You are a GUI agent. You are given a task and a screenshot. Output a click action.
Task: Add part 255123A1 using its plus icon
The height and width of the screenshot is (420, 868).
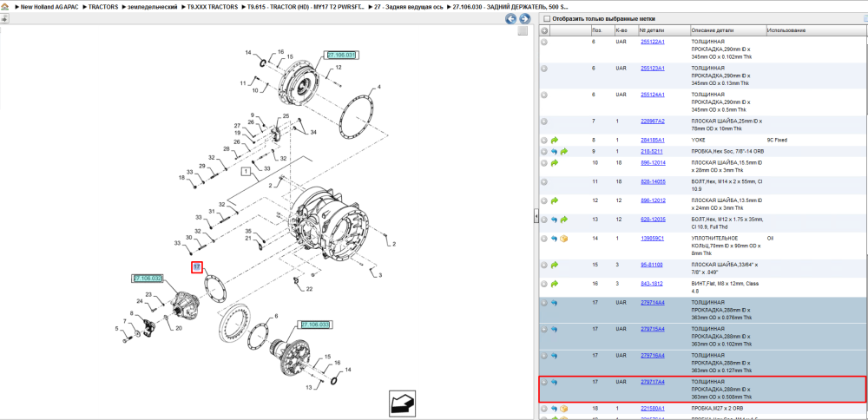tap(544, 69)
